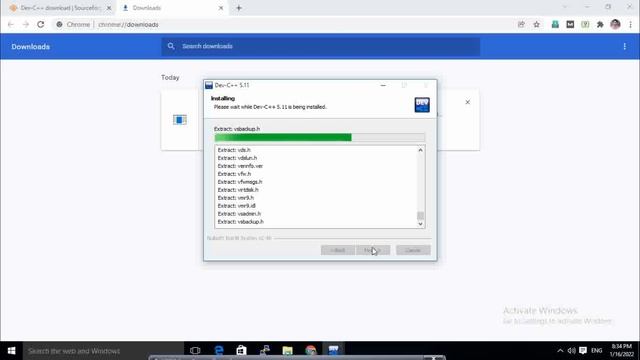Screen dimensions: 640x360
Task: Click the green installation progress bar
Action: 320,138
